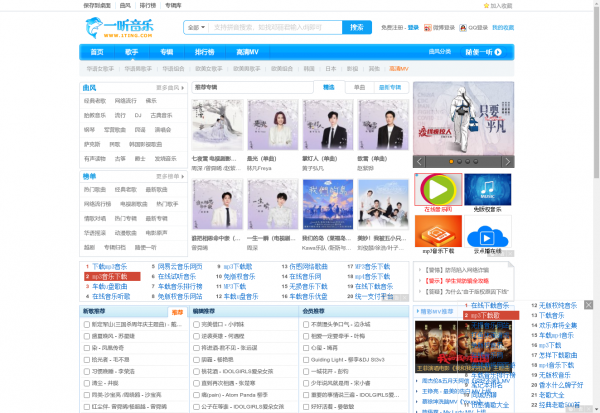Check the box beside 完美窗口 - 小阿枫
The height and width of the screenshot is (413, 600).
[194, 325]
